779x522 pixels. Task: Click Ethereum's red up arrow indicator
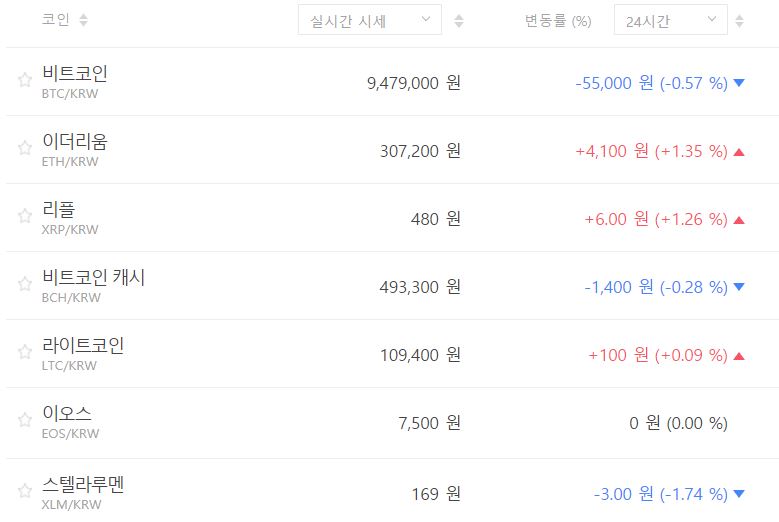point(739,152)
